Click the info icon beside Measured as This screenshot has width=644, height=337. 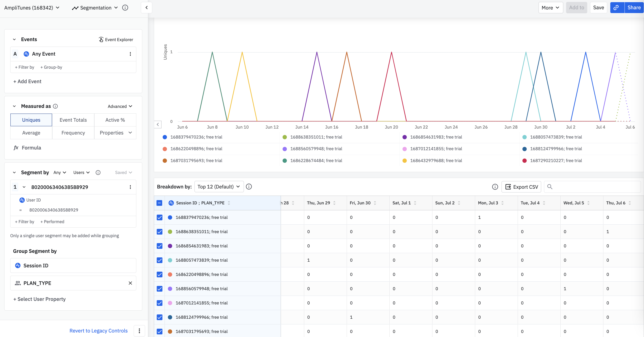(56, 106)
